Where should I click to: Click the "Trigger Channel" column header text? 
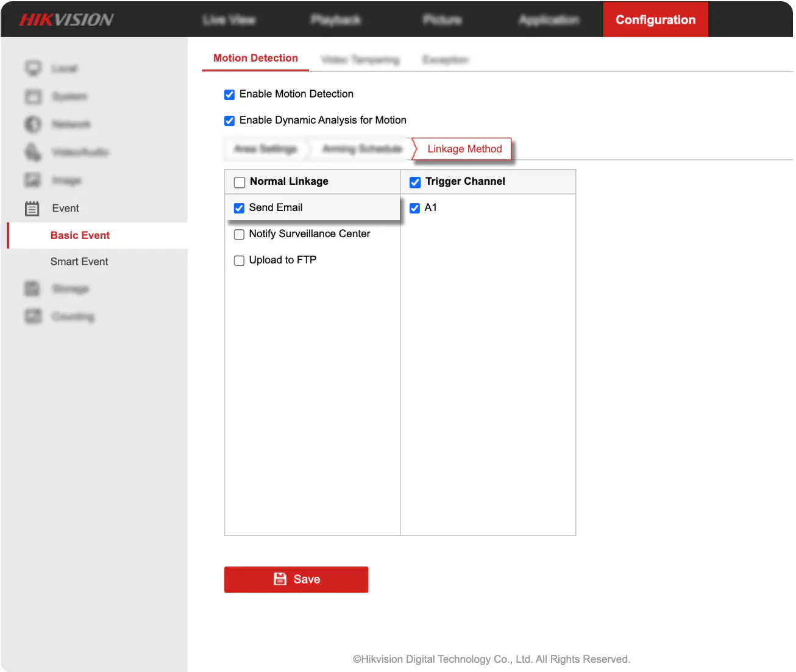click(x=465, y=181)
